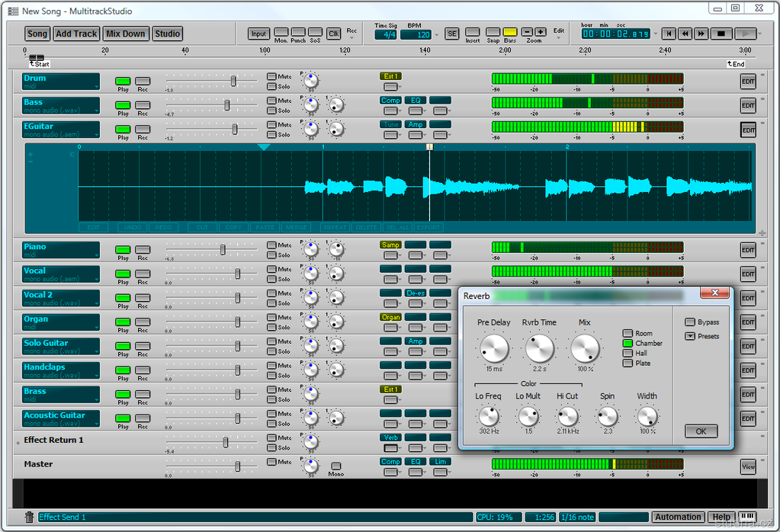780x532 pixels.
Task: Open the Presets dropdown in Reverb
Action: 689,336
